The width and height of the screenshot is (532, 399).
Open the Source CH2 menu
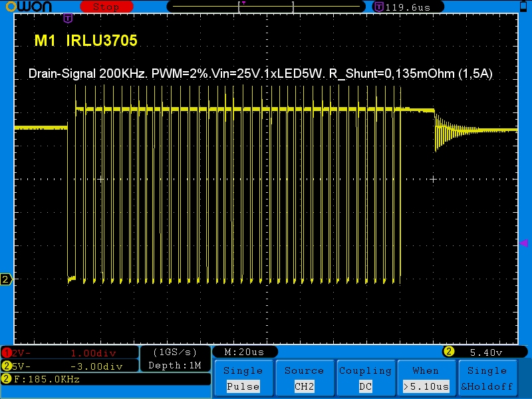tap(305, 378)
